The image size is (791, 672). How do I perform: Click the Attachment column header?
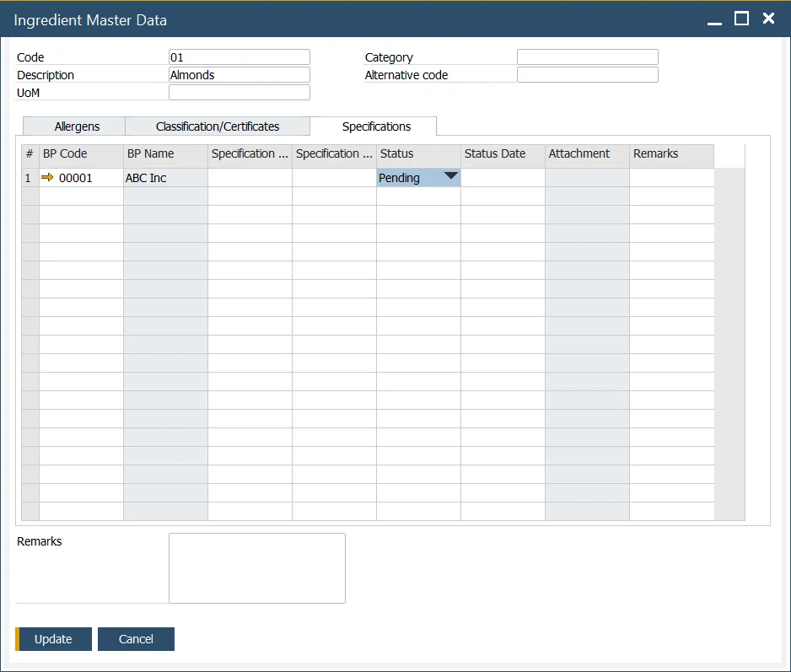point(587,154)
